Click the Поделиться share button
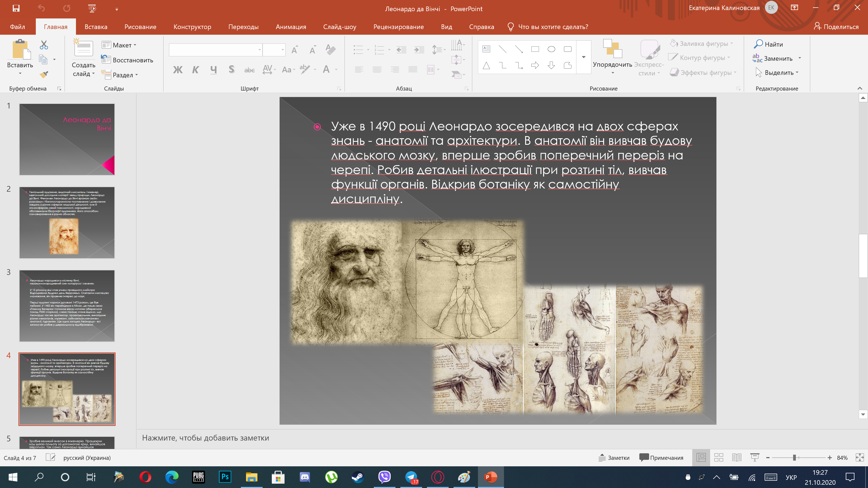 pyautogui.click(x=836, y=27)
